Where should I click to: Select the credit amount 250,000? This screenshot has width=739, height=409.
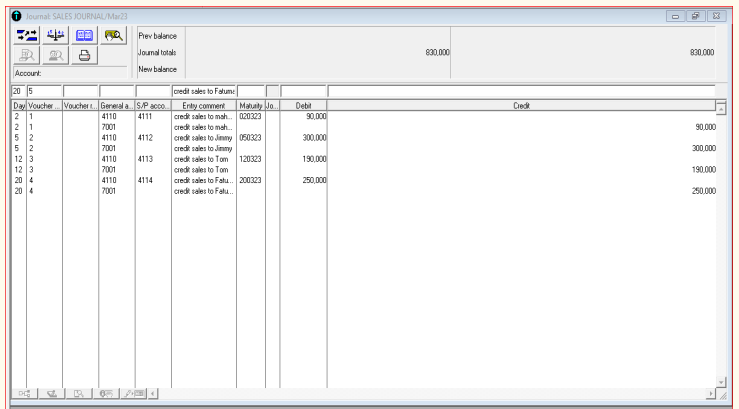pyautogui.click(x=704, y=191)
